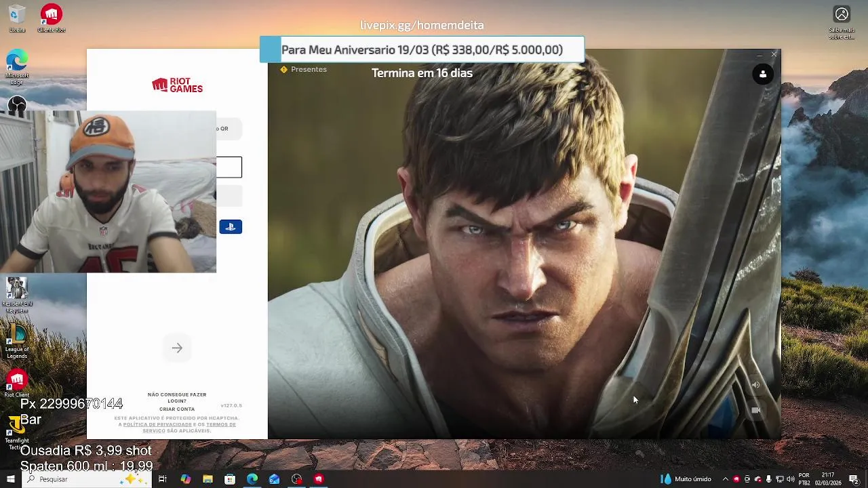Click the PlayStation sign-in icon button
Viewport: 868px width, 488px height.
(x=231, y=227)
